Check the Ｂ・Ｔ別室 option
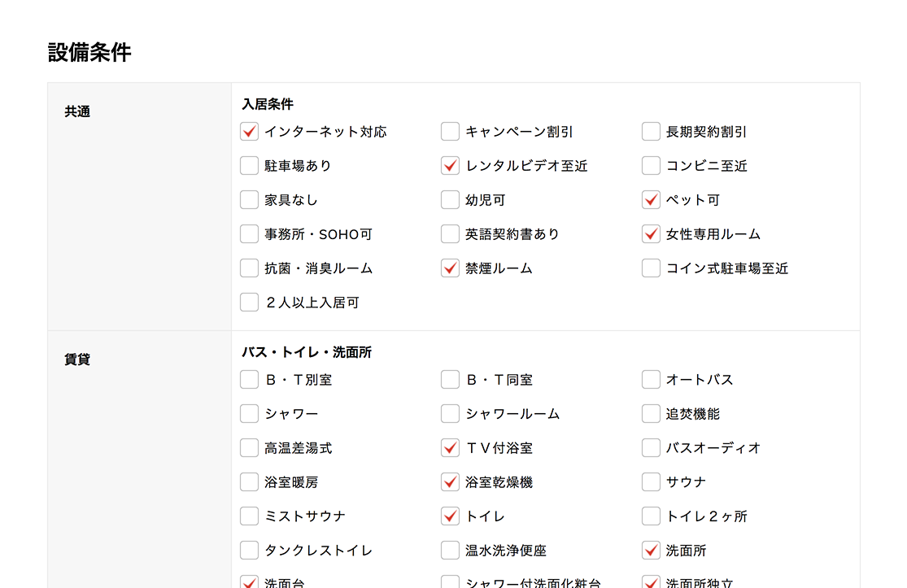This screenshot has width=907, height=588. 250,380
